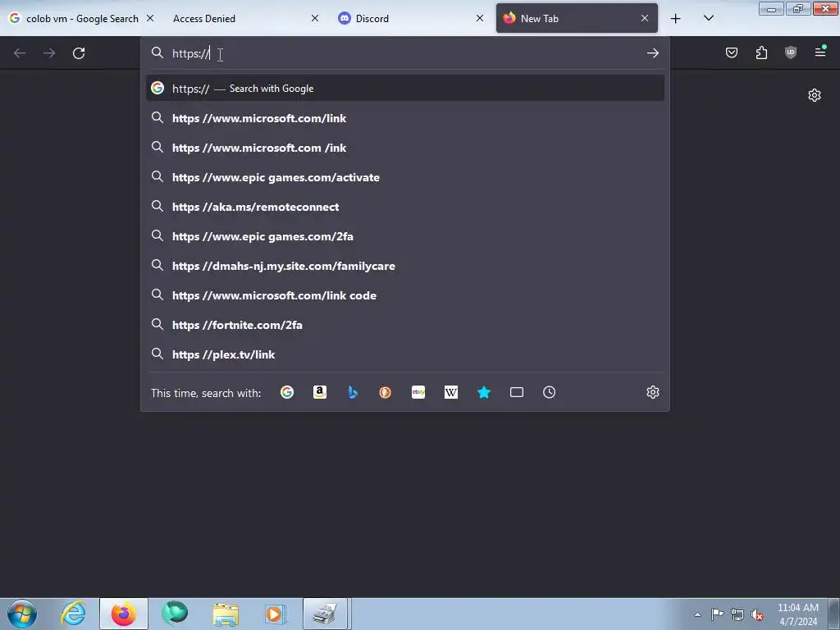Open the Firefox application menu
840x630 pixels.
pyautogui.click(x=819, y=52)
